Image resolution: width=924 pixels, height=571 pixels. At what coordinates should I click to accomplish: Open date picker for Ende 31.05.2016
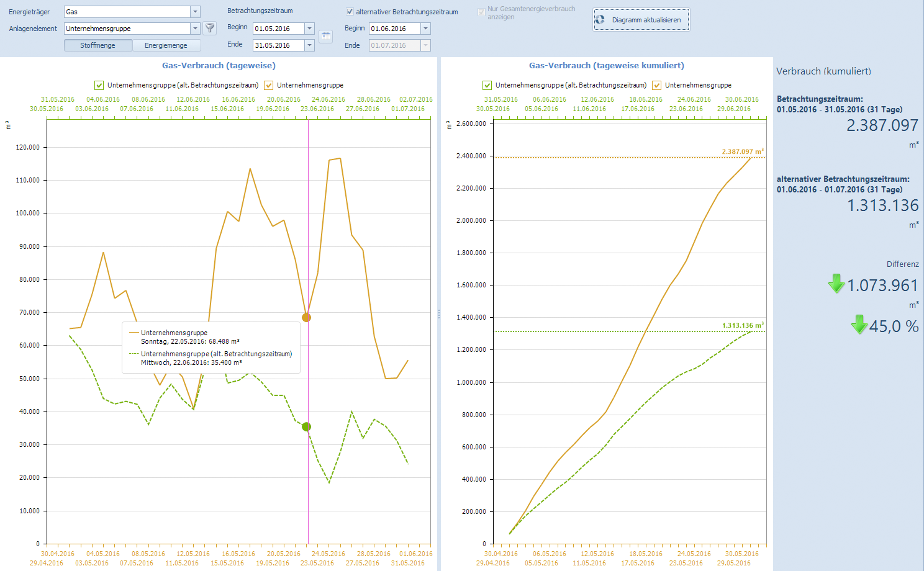pyautogui.click(x=309, y=45)
